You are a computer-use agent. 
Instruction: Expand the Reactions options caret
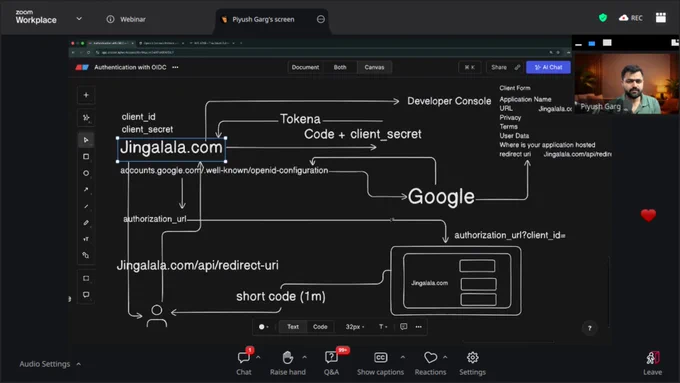(x=445, y=357)
